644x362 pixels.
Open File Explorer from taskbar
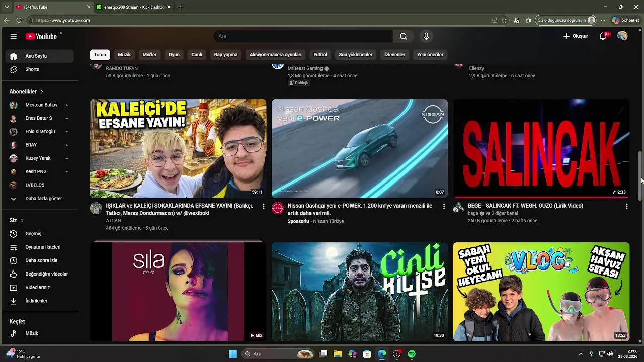[x=338, y=354]
